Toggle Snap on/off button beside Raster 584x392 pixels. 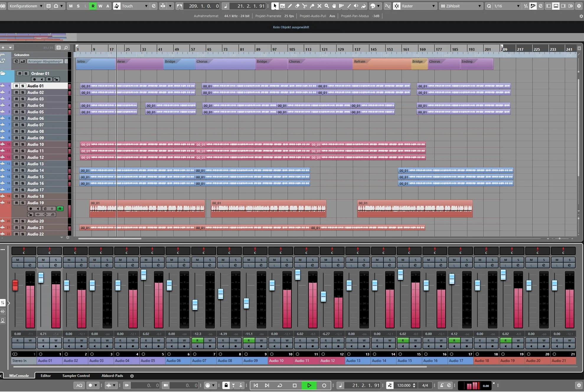pos(397,6)
